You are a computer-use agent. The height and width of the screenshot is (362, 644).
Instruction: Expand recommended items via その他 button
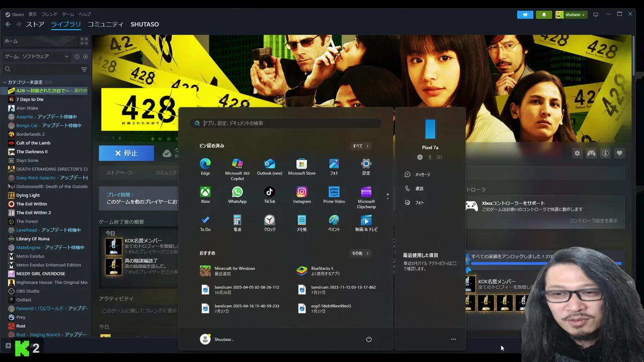361,253
